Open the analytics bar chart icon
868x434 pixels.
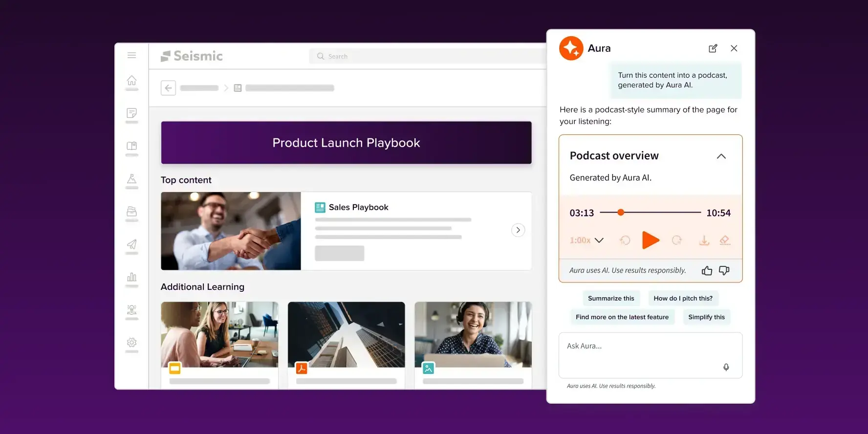coord(131,277)
